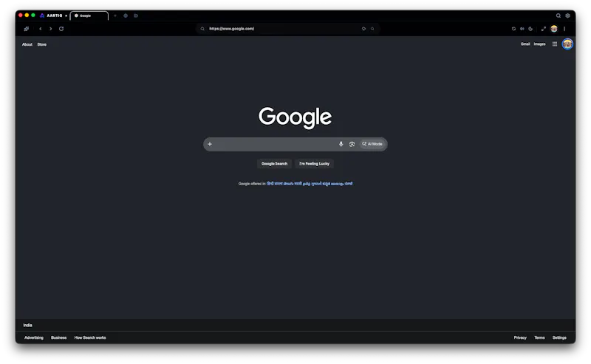Open a new tab with the plus icon
This screenshot has height=364, width=591.
pyautogui.click(x=115, y=16)
